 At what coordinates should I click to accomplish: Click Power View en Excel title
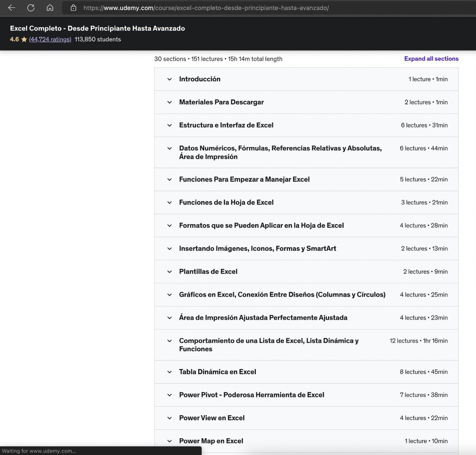pos(212,418)
